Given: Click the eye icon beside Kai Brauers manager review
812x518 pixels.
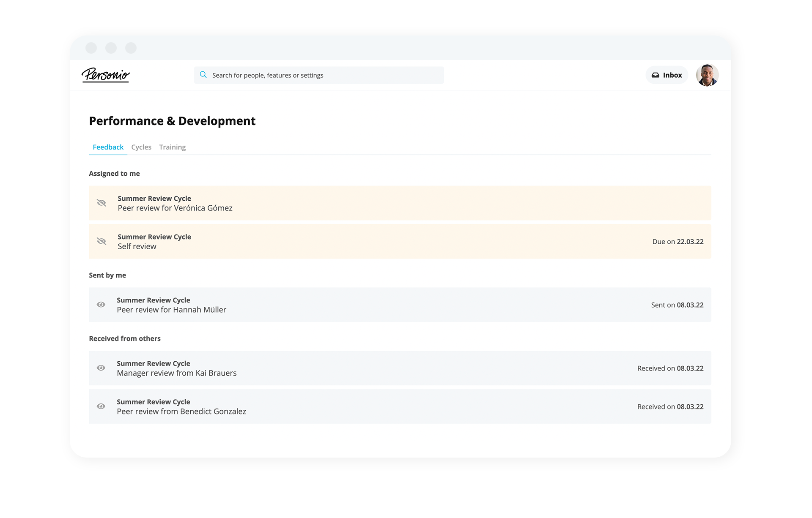Looking at the screenshot, I should [x=101, y=368].
